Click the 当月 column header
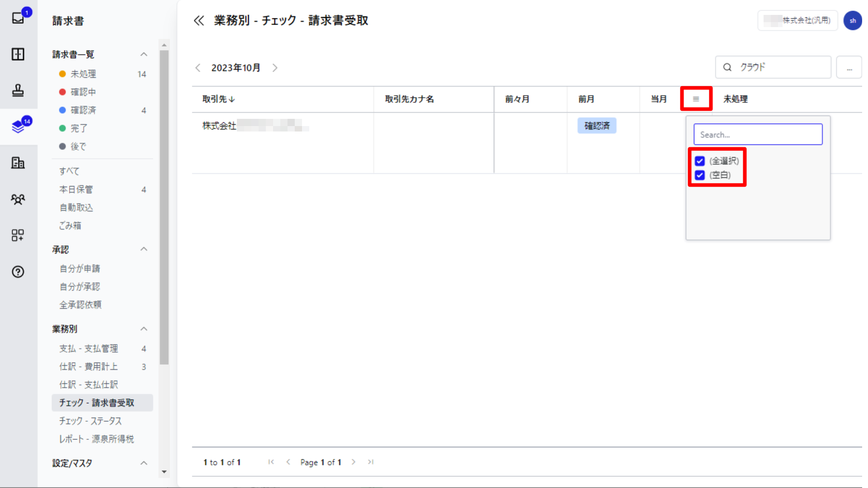The width and height of the screenshot is (868, 488). coord(659,99)
